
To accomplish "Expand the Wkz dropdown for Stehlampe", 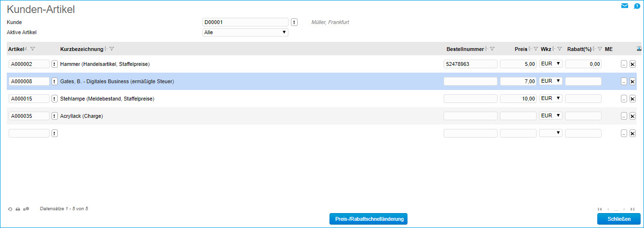I will point(551,98).
